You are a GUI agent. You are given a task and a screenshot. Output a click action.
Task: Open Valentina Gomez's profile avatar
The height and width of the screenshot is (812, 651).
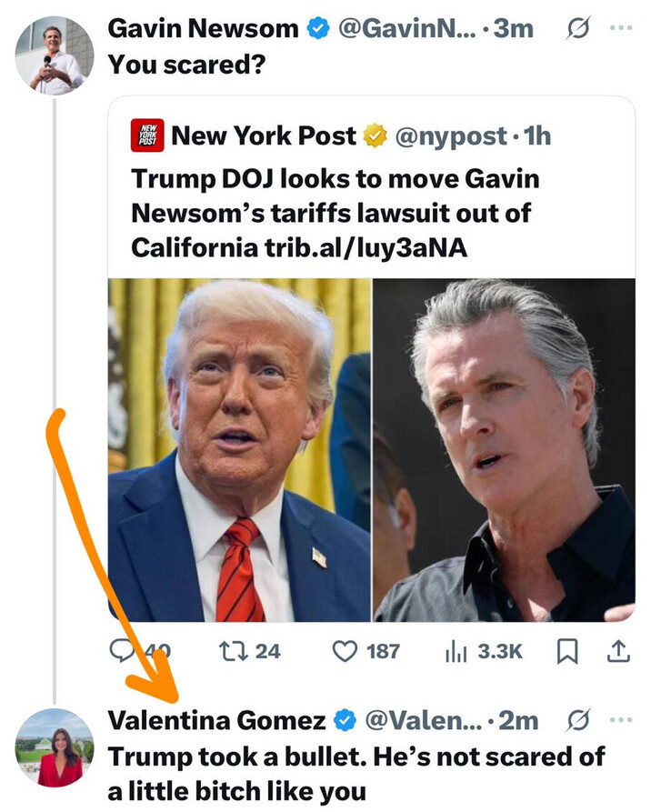(x=55, y=747)
